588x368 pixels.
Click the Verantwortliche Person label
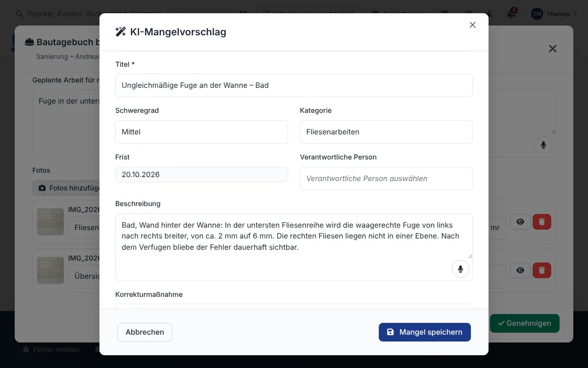pyautogui.click(x=338, y=157)
